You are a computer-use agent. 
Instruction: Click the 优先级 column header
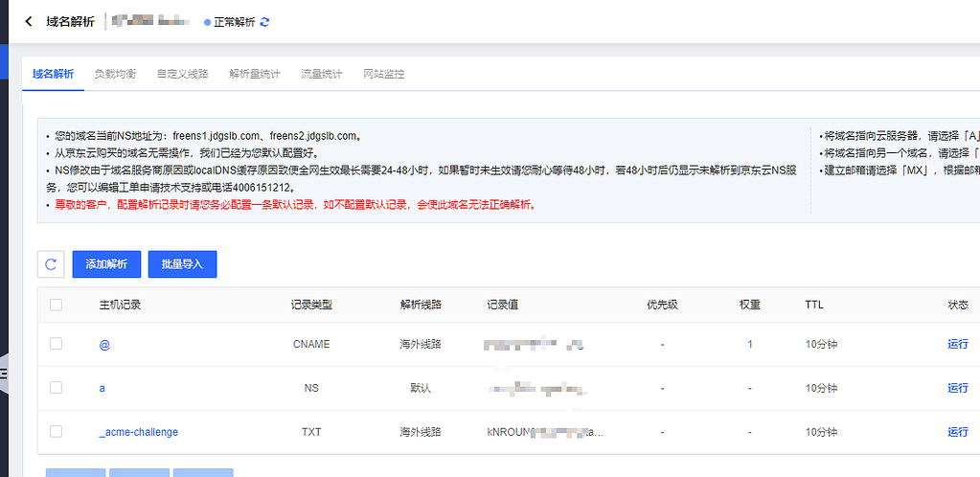(663, 306)
